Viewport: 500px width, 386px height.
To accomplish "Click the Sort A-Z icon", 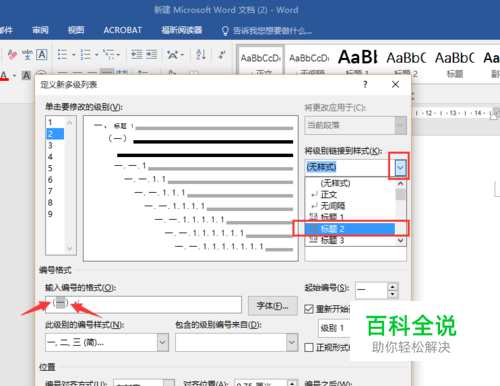I will click(201, 54).
